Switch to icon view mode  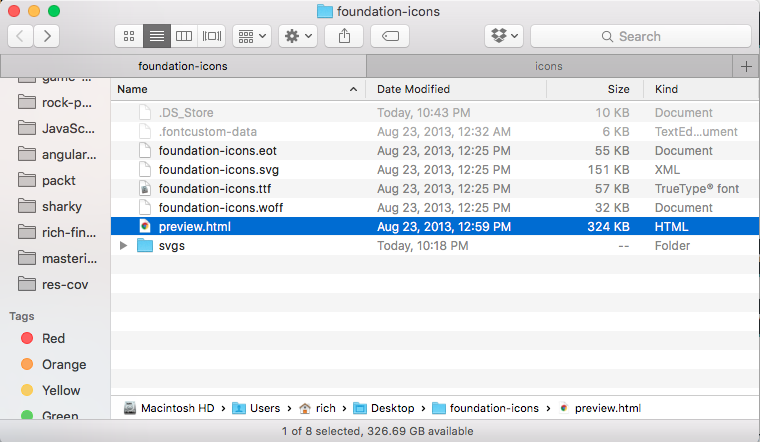pyautogui.click(x=129, y=36)
